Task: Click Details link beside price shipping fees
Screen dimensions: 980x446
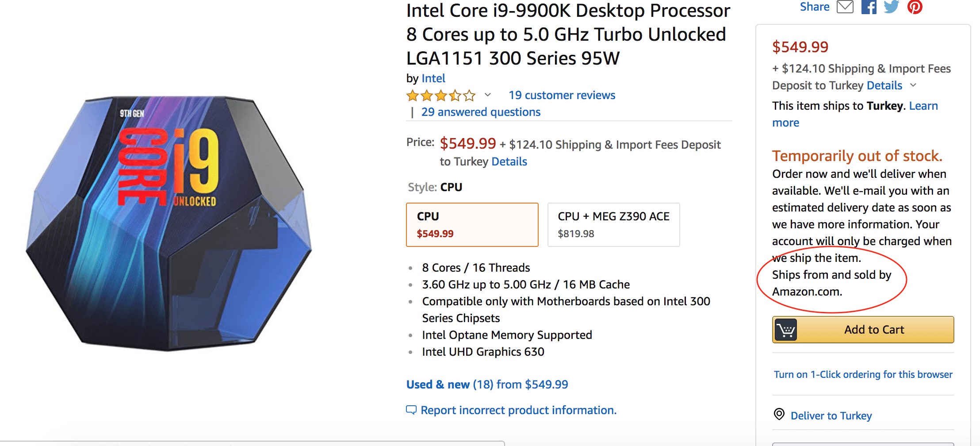Action: pyautogui.click(x=509, y=161)
